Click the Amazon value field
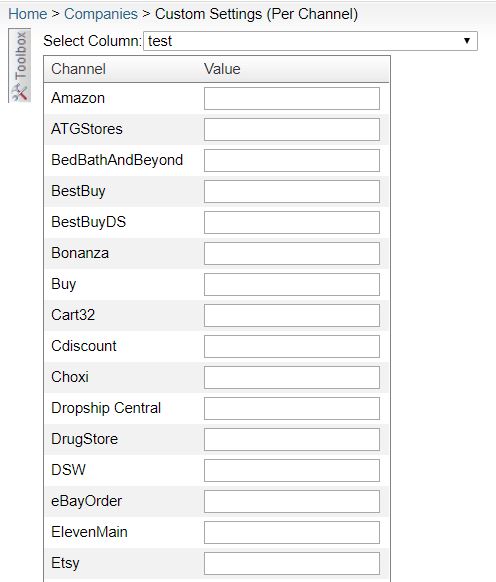Viewport: 496px width, 582px height. (x=292, y=98)
